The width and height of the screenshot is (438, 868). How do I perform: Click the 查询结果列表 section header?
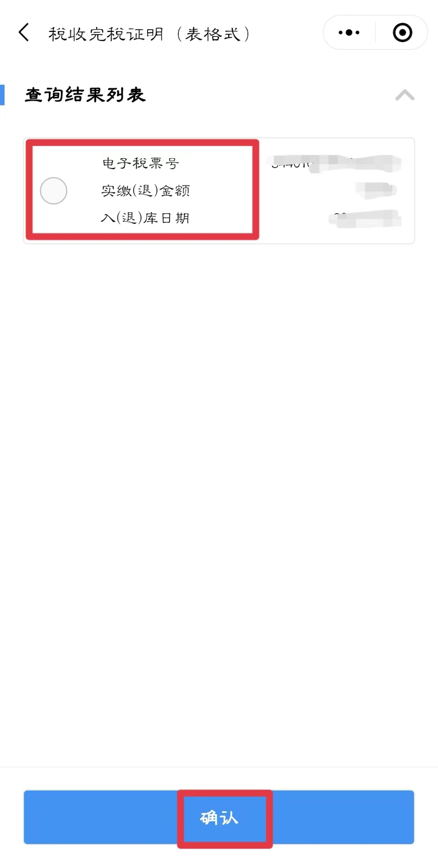pos(85,95)
